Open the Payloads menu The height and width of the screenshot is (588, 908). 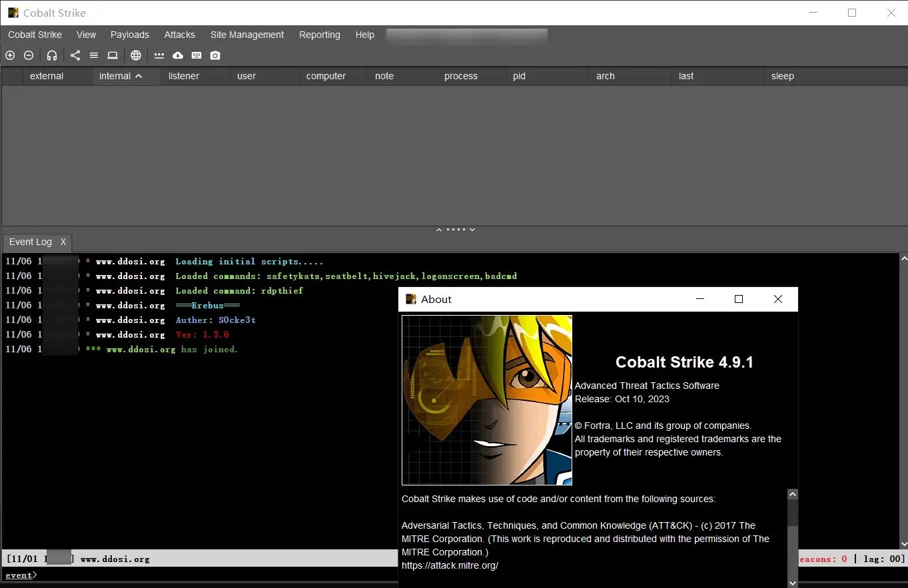click(x=130, y=35)
